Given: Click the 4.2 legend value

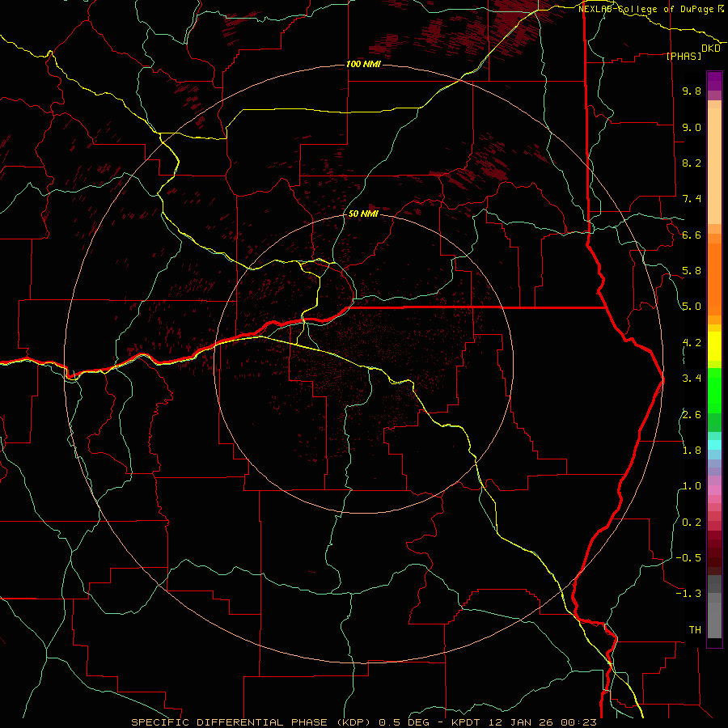Looking at the screenshot, I should pyautogui.click(x=692, y=343).
